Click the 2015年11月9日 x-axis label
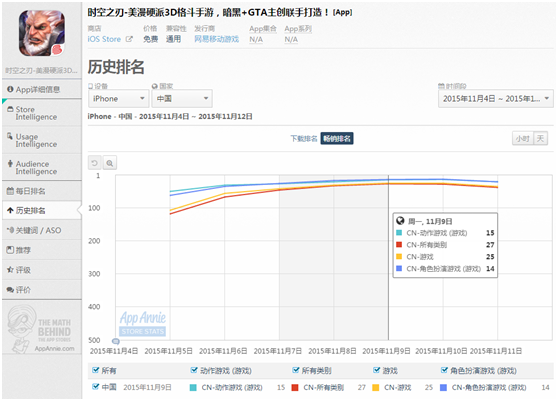 point(386,351)
